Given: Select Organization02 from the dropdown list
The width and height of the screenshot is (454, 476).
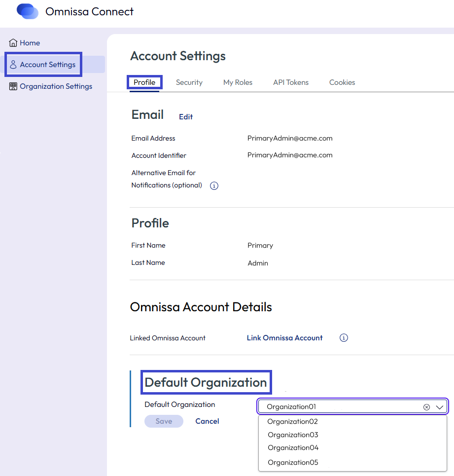Looking at the screenshot, I should tap(292, 421).
